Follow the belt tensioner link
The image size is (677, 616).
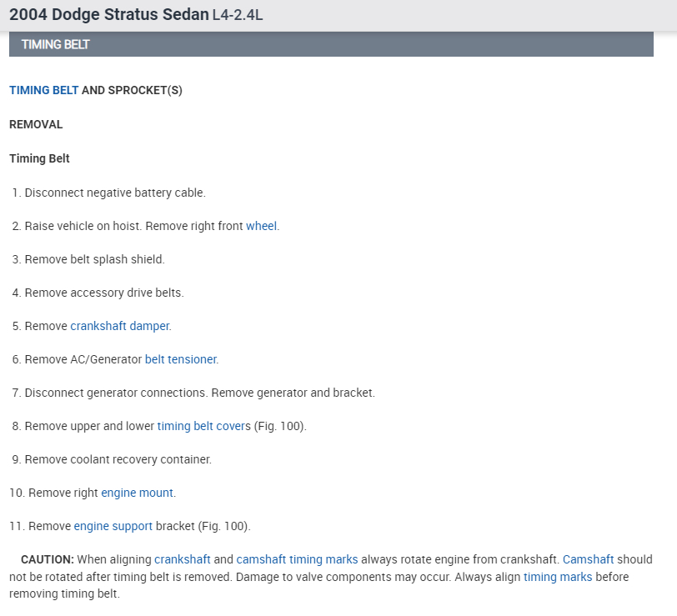point(181,359)
